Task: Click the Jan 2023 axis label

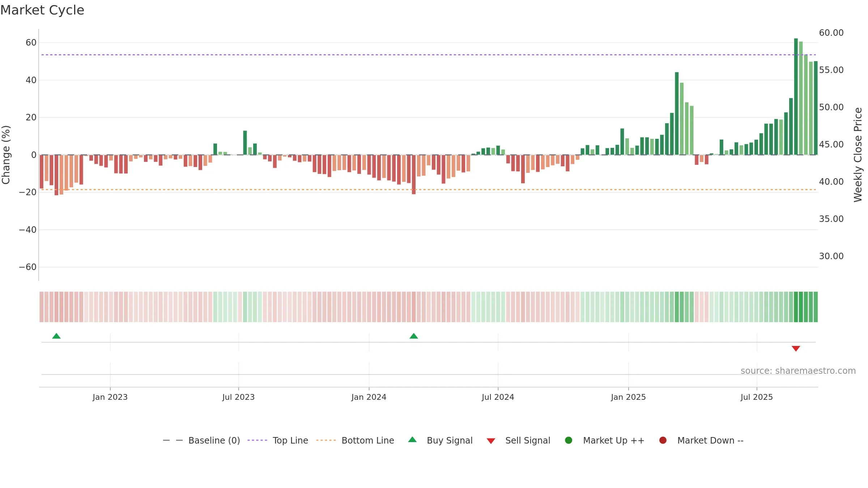Action: pos(110,397)
